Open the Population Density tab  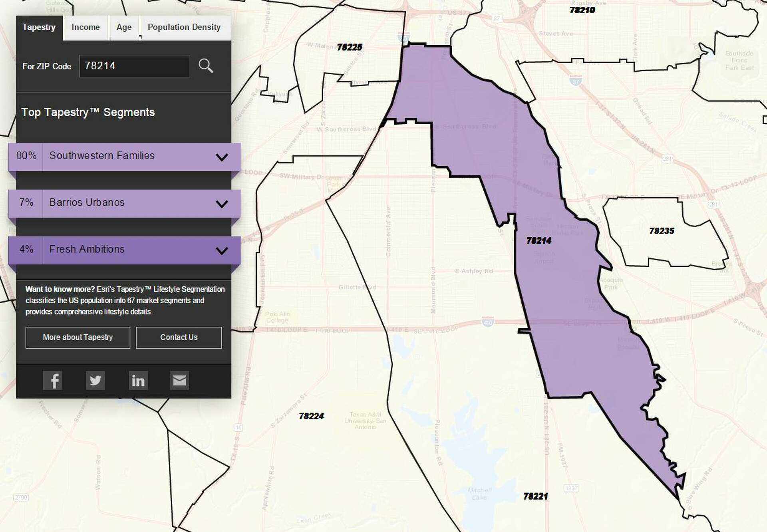coord(184,27)
